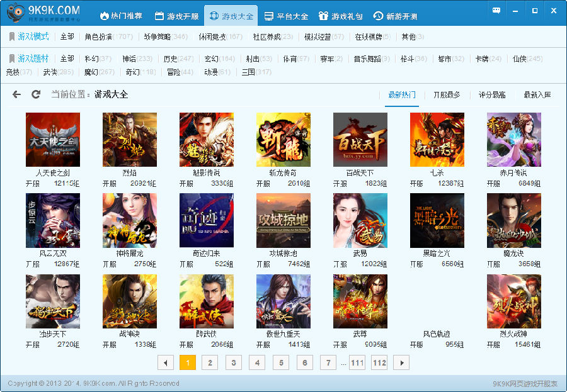This screenshot has width=567, height=392.
Task: Open the 赤月传说 game icon
Action: 514,140
